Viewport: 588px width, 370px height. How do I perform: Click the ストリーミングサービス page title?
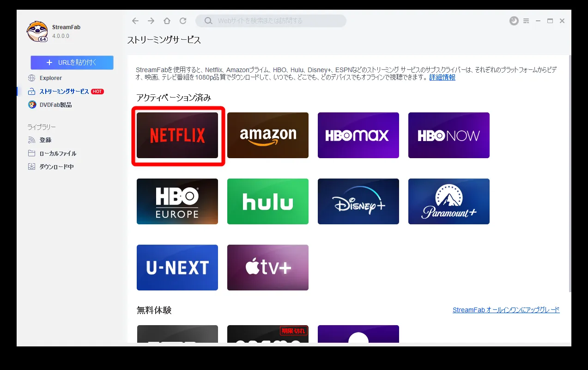(164, 40)
